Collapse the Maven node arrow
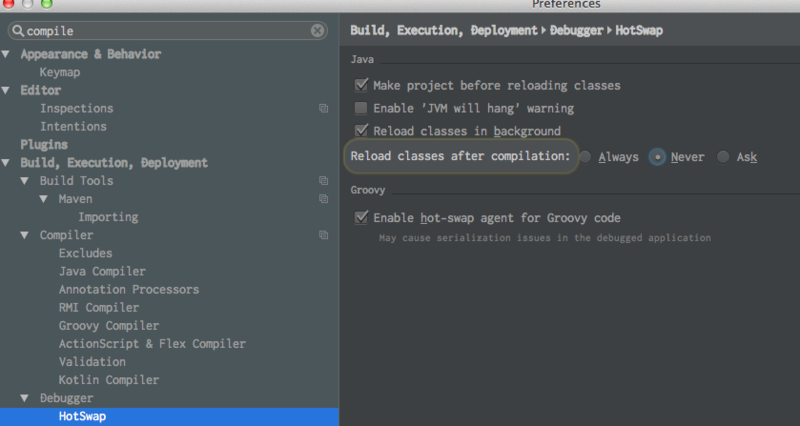Image resolution: width=800 pixels, height=426 pixels. click(x=43, y=198)
